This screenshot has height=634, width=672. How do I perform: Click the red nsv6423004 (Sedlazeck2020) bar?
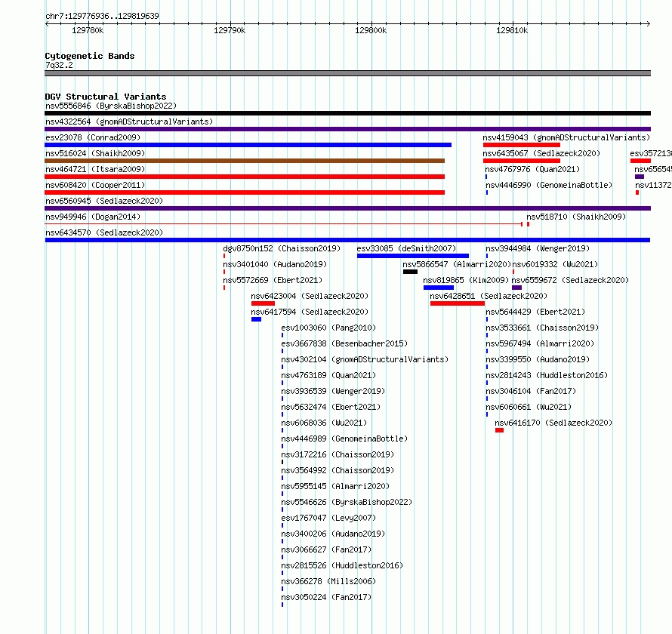[x=264, y=303]
